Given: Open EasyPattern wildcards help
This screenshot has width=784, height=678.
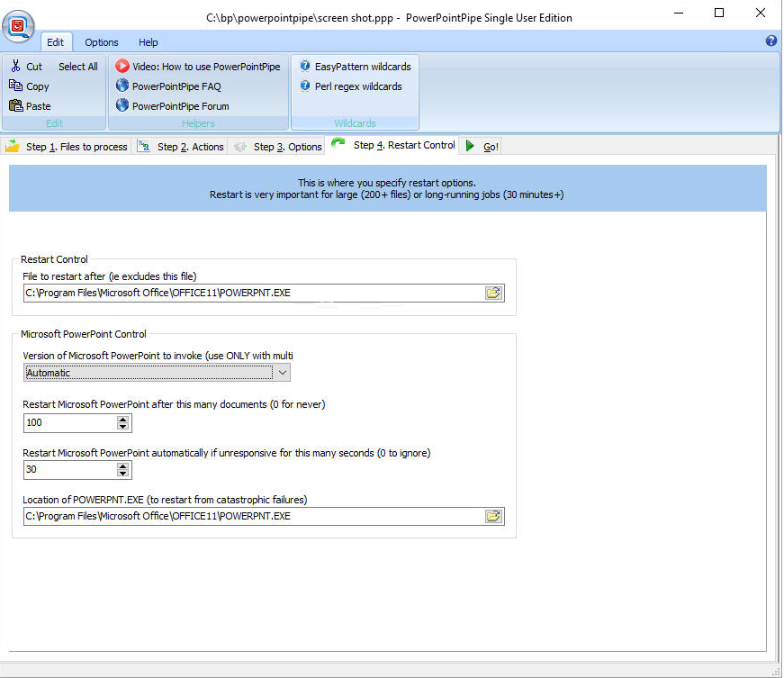Looking at the screenshot, I should pos(363,67).
